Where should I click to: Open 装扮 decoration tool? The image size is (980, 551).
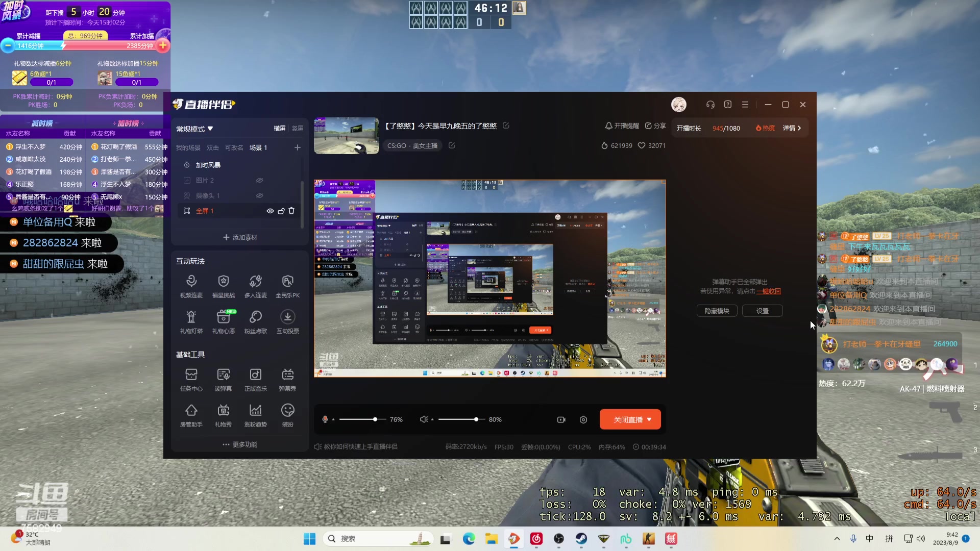(x=287, y=415)
